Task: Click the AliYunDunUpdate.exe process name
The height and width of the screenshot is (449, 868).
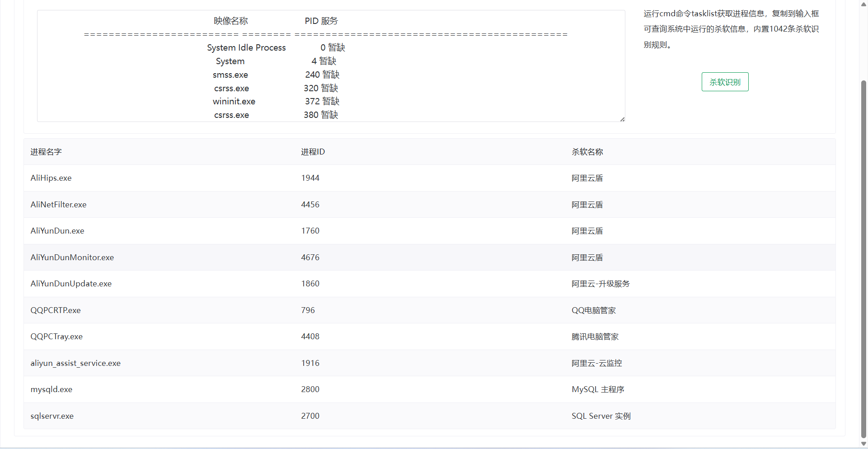Action: (71, 284)
